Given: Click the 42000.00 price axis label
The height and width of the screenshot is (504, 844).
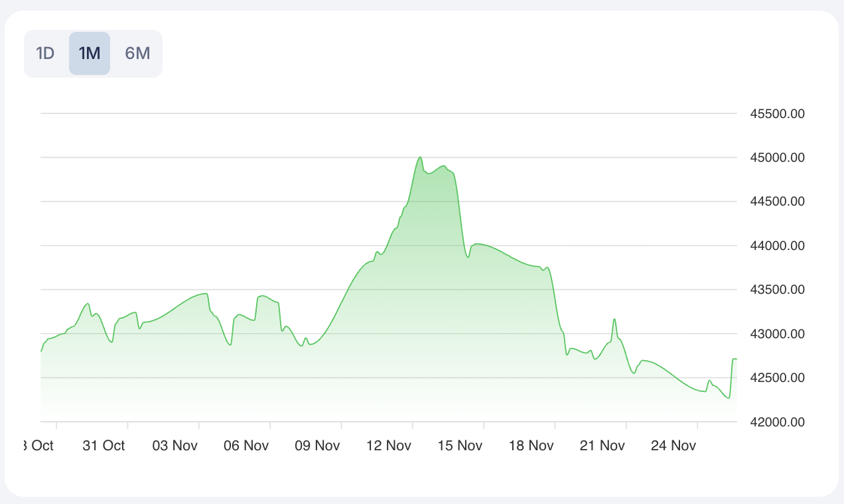Looking at the screenshot, I should 777,422.
